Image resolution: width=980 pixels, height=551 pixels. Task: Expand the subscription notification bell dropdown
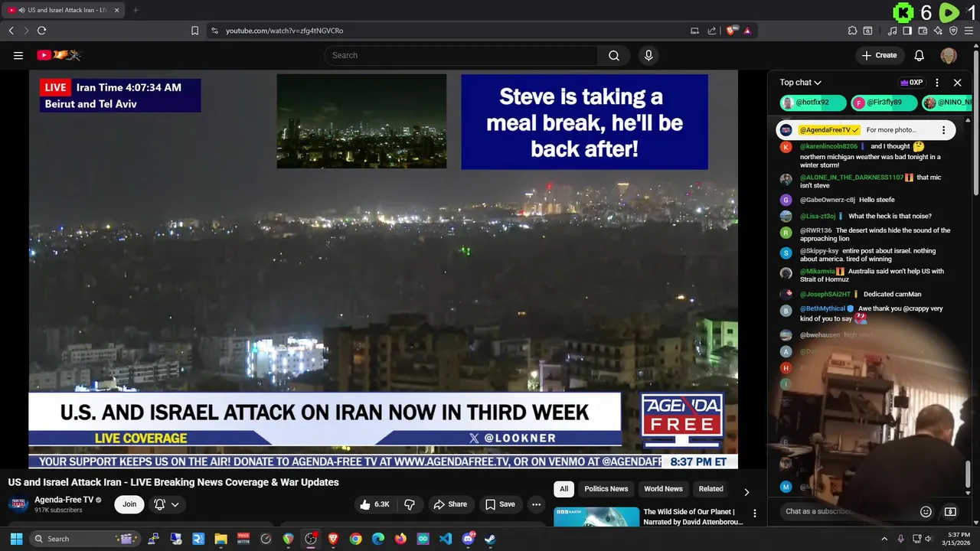pos(167,504)
